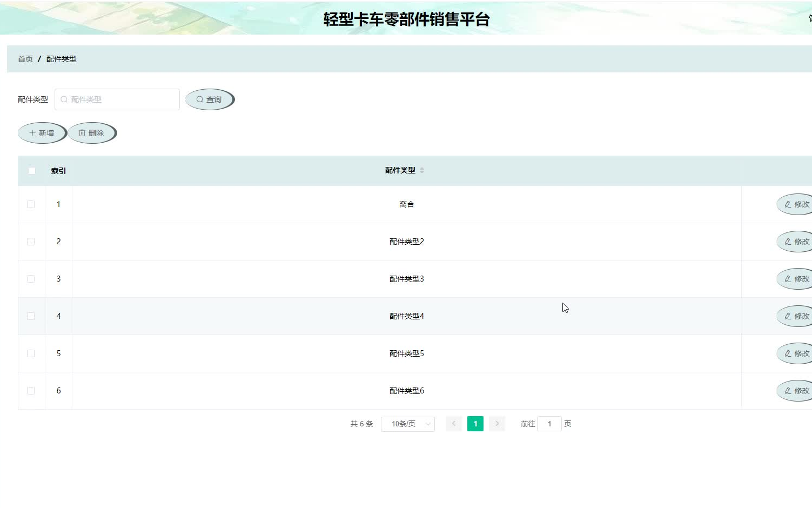Click 修改 edit button for 配件类型3 row
Viewport: 812px width, 508px height.
click(795, 279)
